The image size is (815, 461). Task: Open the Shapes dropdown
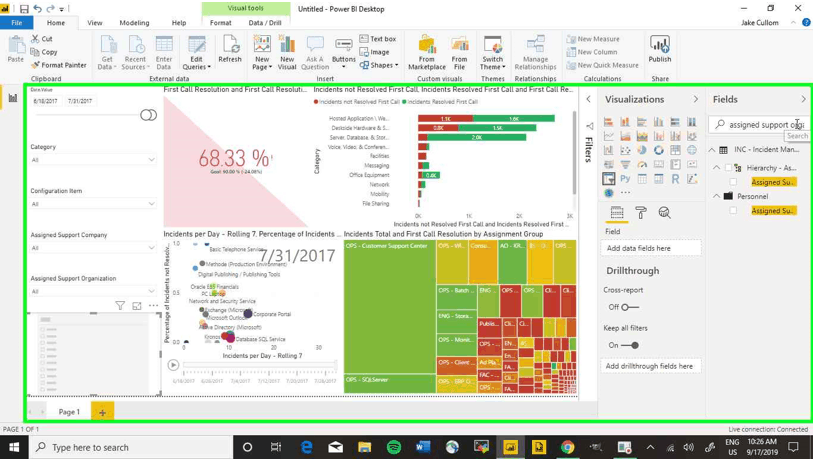[379, 65]
